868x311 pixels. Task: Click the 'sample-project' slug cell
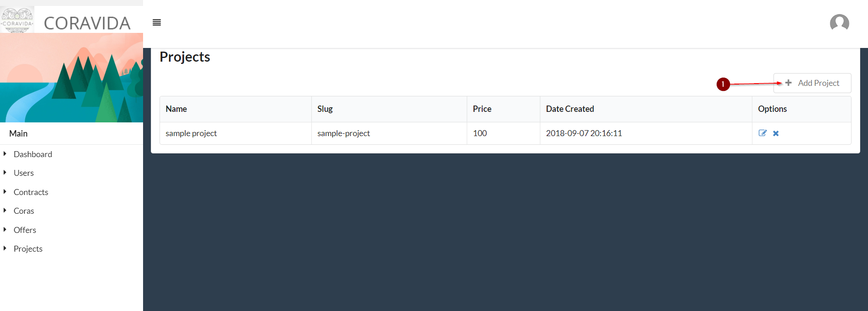(344, 133)
